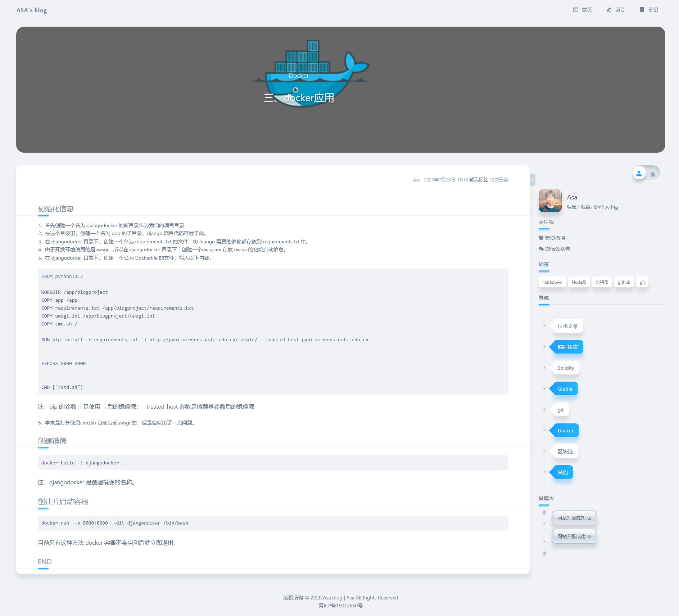This screenshot has width=679, height=616.
Task: Click the envelope icon beside 首页
Action: pyautogui.click(x=575, y=10)
